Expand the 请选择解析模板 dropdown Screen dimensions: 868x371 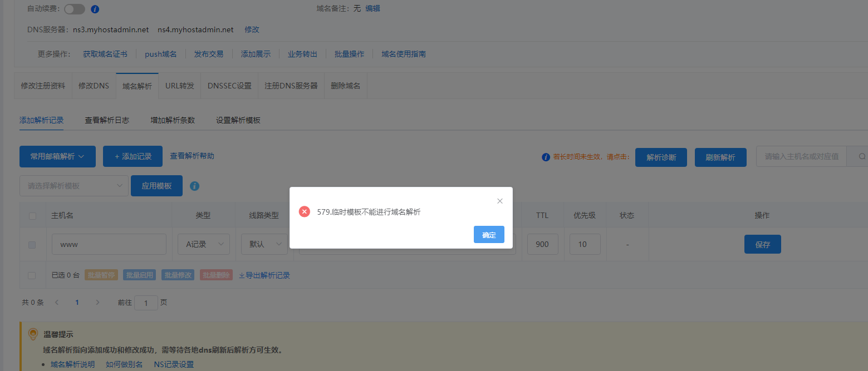[74, 186]
